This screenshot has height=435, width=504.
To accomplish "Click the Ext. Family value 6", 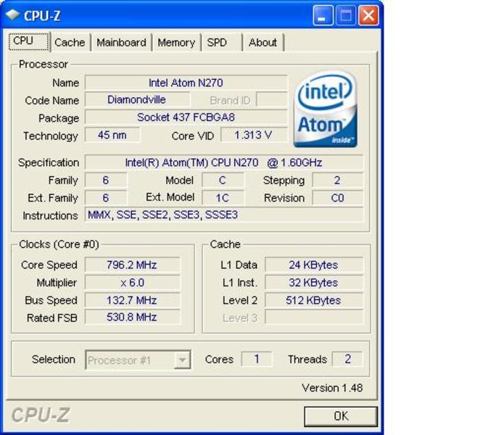I will (106, 198).
